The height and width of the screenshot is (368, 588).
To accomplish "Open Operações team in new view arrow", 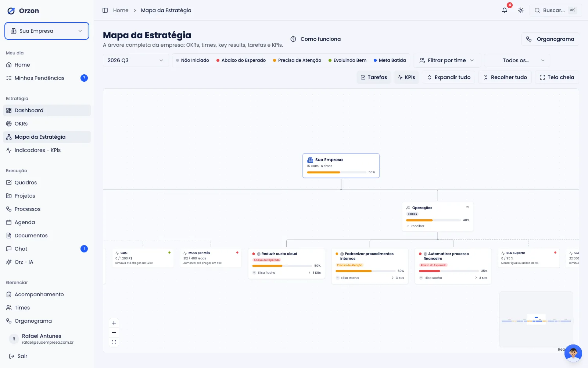I will (467, 207).
